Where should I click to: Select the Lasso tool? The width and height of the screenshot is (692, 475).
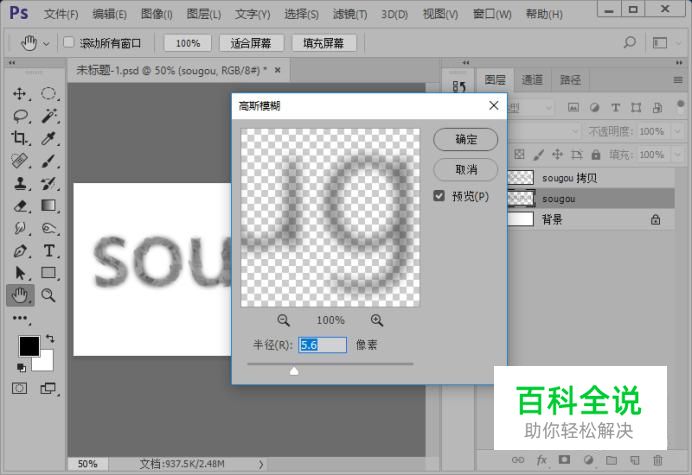(x=20, y=116)
